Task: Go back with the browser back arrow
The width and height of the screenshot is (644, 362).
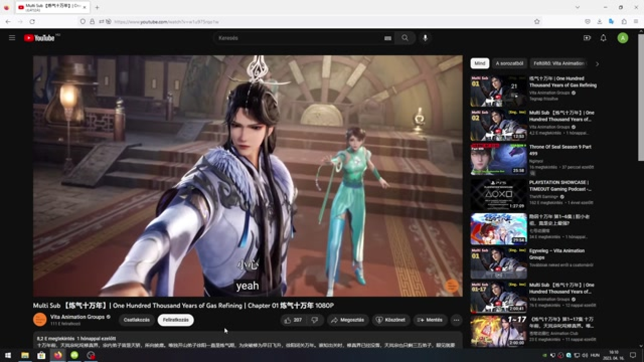Action: click(8, 22)
